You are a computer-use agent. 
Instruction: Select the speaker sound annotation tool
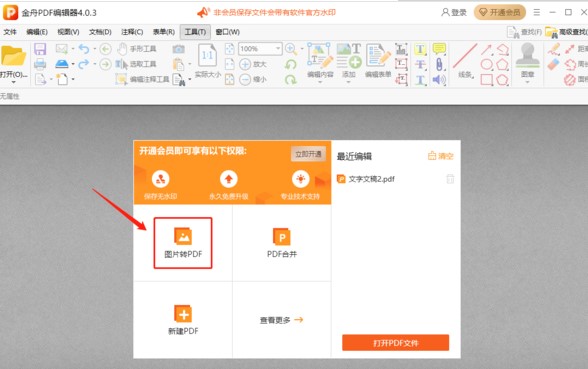[x=439, y=80]
